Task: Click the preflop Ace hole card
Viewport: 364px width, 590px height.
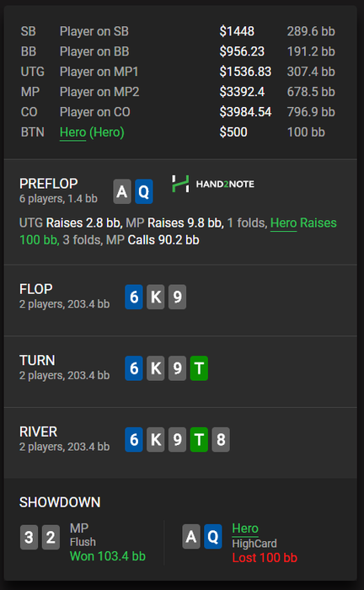Action: coord(122,191)
